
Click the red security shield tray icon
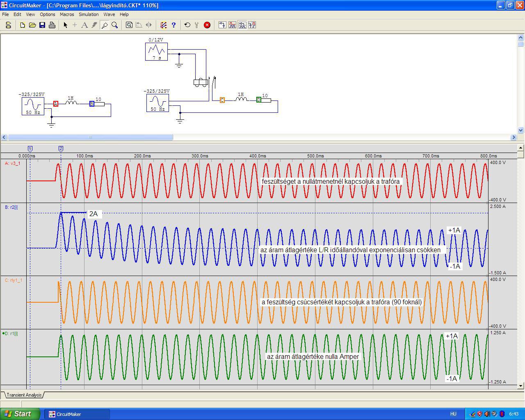479,414
